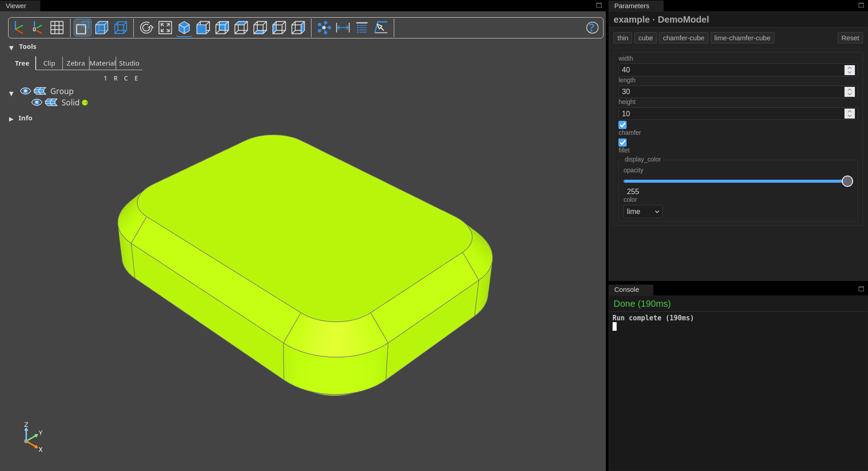Activate the distance measurement tool
The height and width of the screenshot is (471, 868).
click(x=343, y=28)
